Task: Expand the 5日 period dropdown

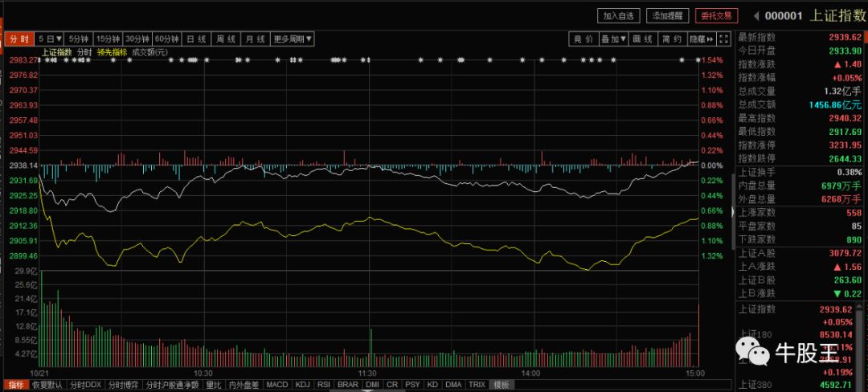Action: coord(49,39)
